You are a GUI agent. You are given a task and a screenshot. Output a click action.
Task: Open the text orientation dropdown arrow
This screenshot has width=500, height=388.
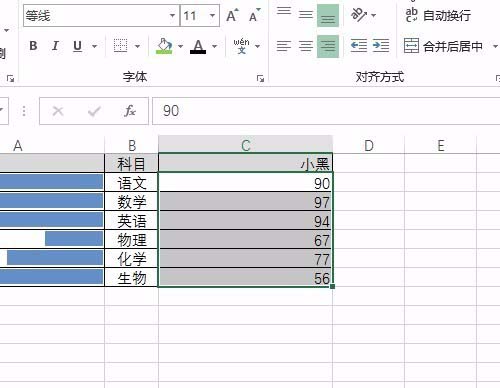(373, 15)
